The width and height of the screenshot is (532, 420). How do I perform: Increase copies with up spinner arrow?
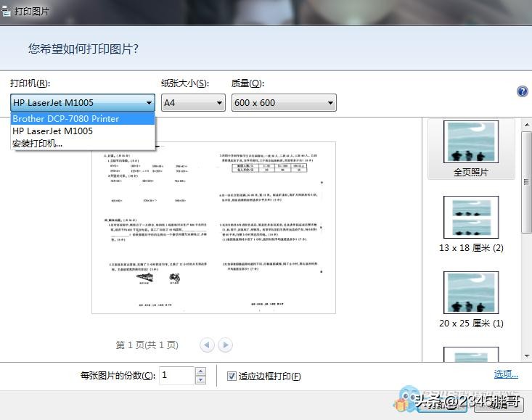[201, 371]
